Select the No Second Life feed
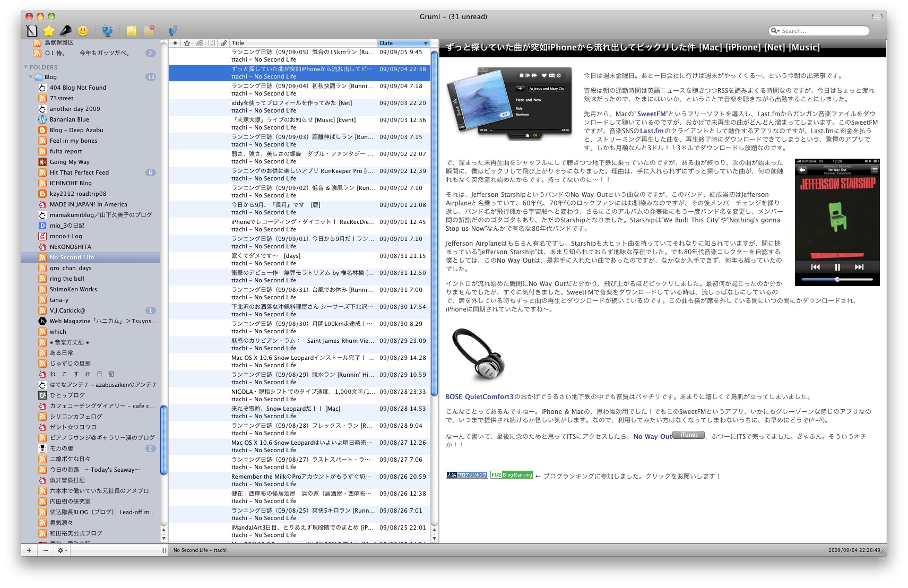Screen dimensions: 908x588 (90, 257)
